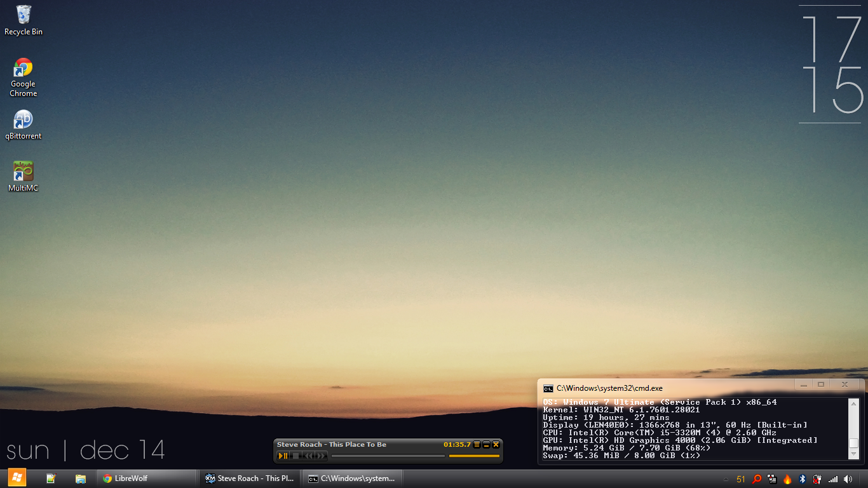Toggle play/pause in the music player
Viewport: 868px width, 488px height.
coord(283,456)
